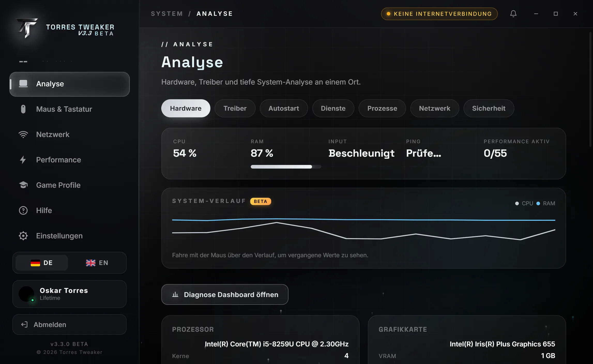Screen dimensions: 593x364
Task: Click the laptop icon beside Analyse
Action: [23, 84]
